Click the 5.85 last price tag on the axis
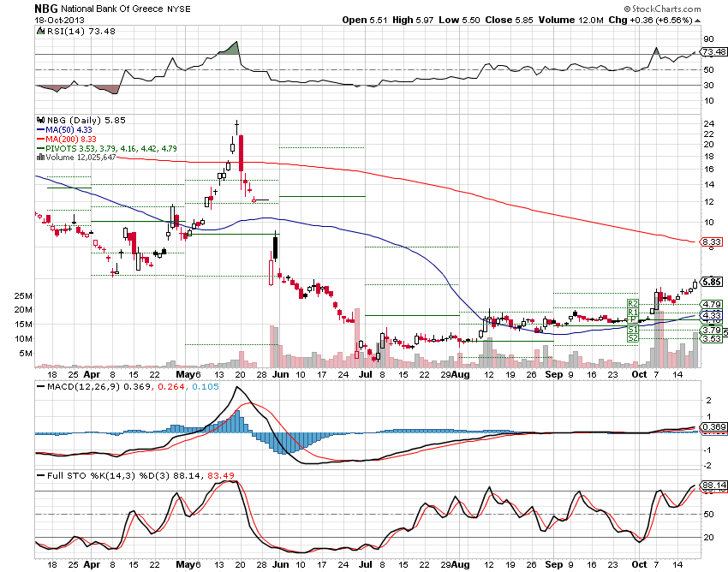Viewport: 728px width, 572px height. pos(711,282)
